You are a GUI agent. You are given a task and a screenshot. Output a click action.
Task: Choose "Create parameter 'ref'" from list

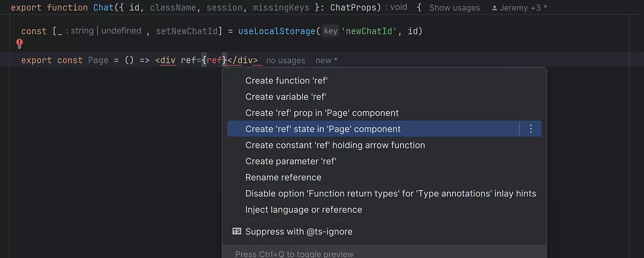tap(290, 161)
